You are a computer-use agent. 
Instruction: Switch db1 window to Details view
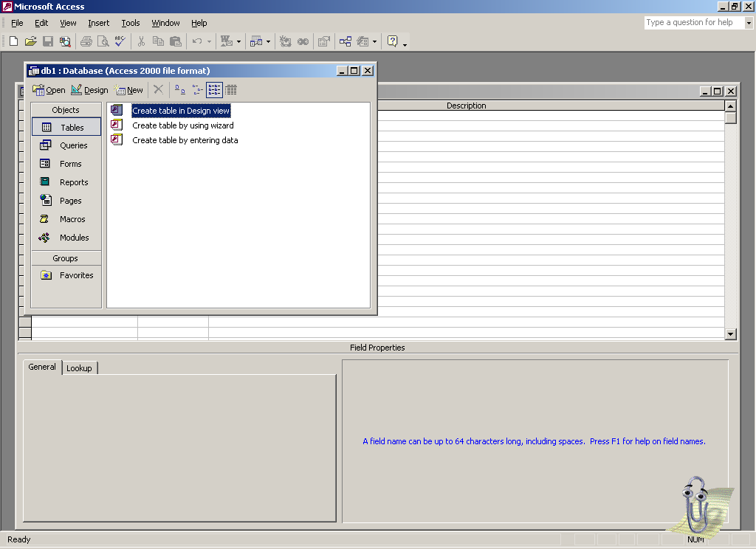point(231,89)
